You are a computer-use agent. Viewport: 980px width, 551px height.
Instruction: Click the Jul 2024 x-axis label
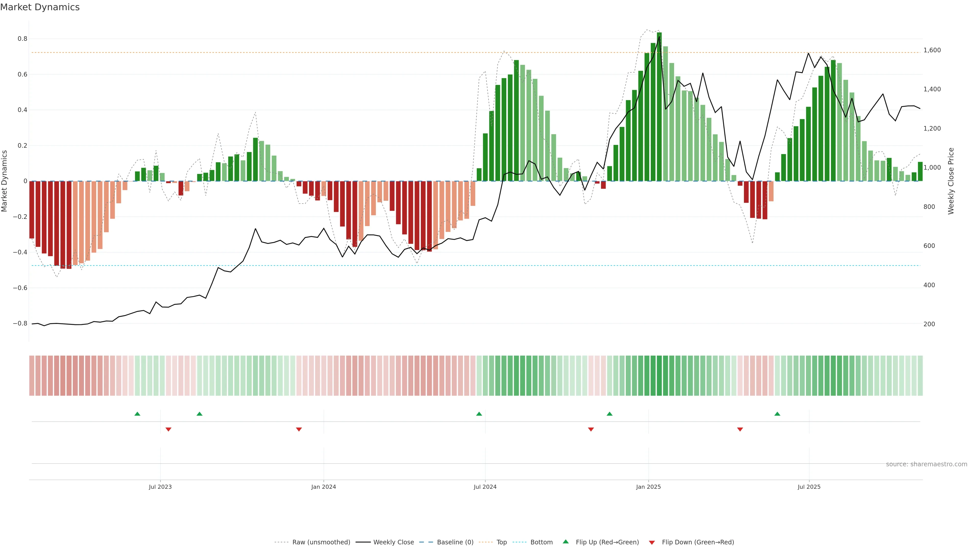485,487
